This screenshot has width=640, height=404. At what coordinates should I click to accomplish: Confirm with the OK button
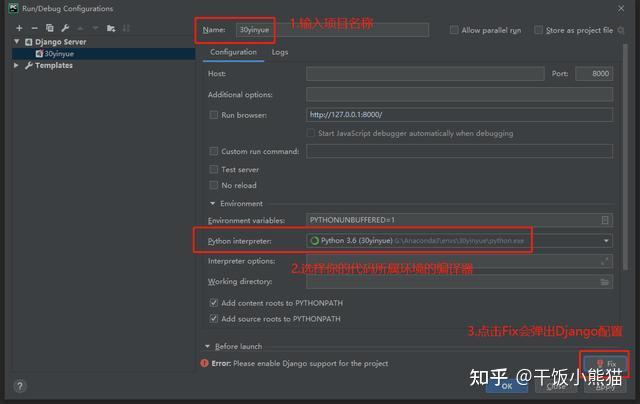pos(507,386)
